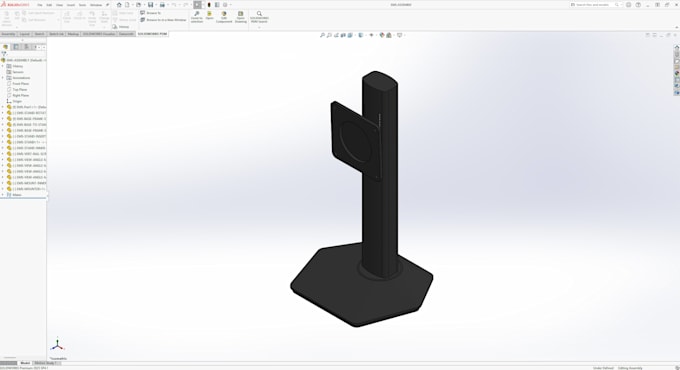Click Zoom to selection in the ribbon
This screenshot has width=680, height=370.
(197, 17)
